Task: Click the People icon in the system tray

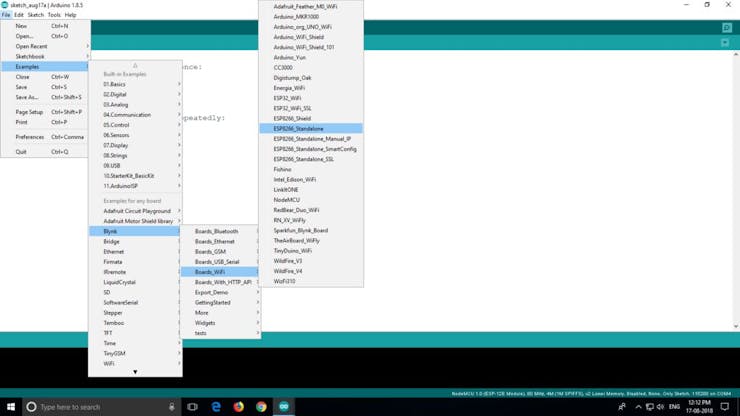Action: (x=622, y=407)
